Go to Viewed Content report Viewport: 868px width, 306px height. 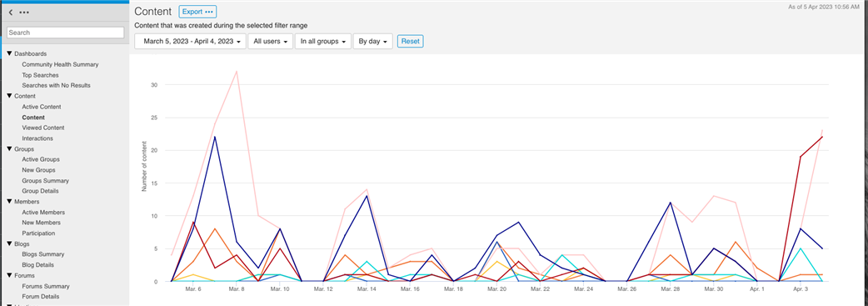pyautogui.click(x=43, y=128)
